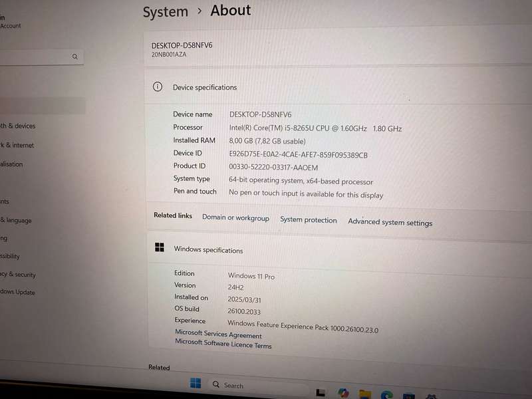Open System protection link

click(x=309, y=220)
